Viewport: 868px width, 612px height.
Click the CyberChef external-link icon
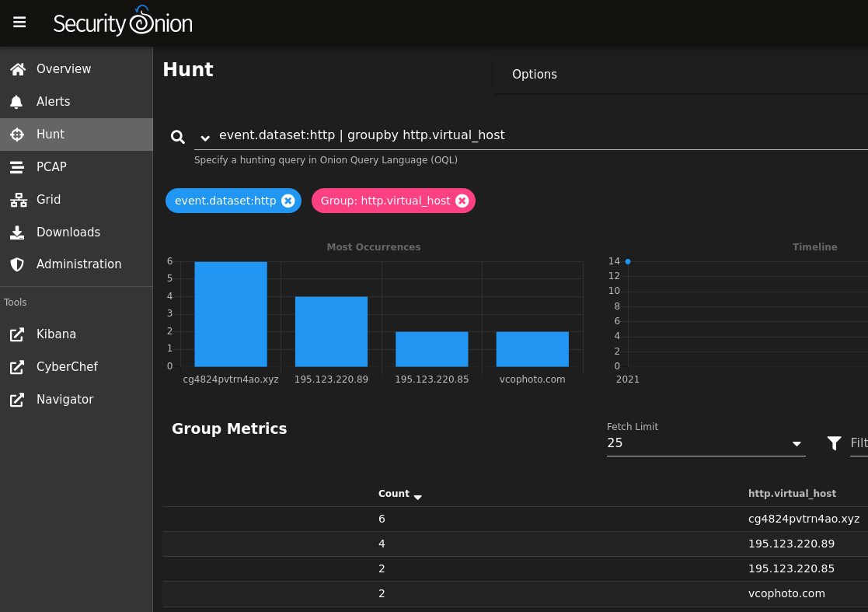[x=17, y=366]
